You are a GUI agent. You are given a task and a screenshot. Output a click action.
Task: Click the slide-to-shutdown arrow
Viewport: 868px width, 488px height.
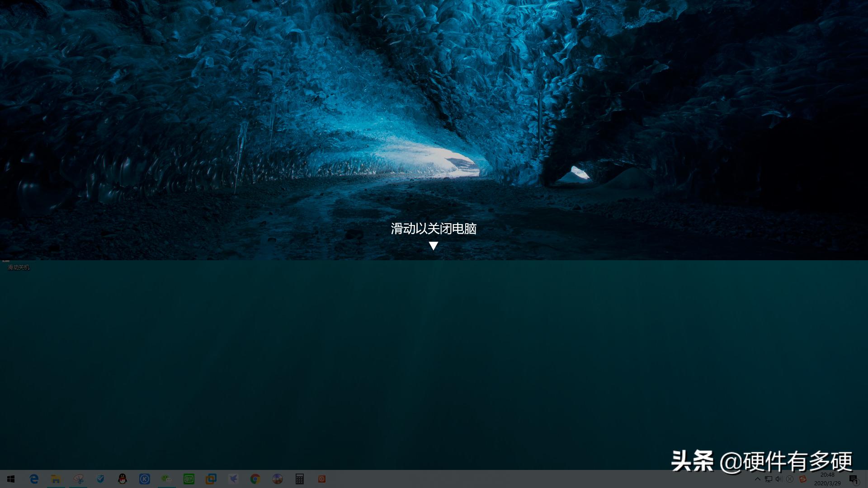tap(434, 246)
